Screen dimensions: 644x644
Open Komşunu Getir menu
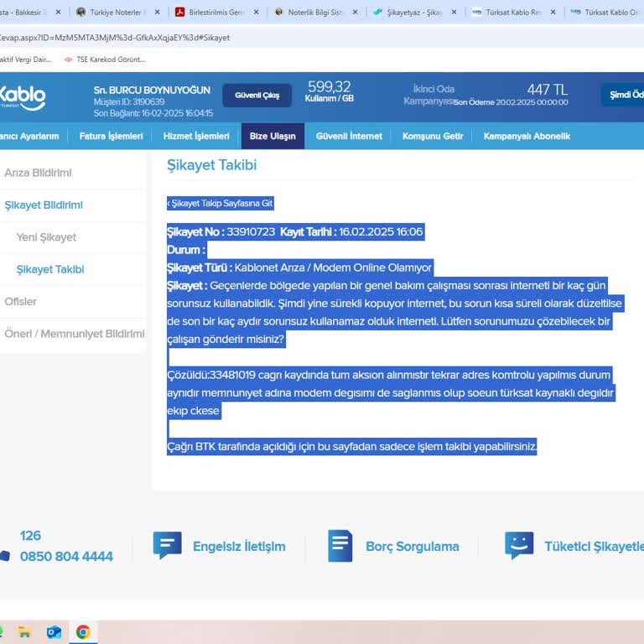[433, 136]
